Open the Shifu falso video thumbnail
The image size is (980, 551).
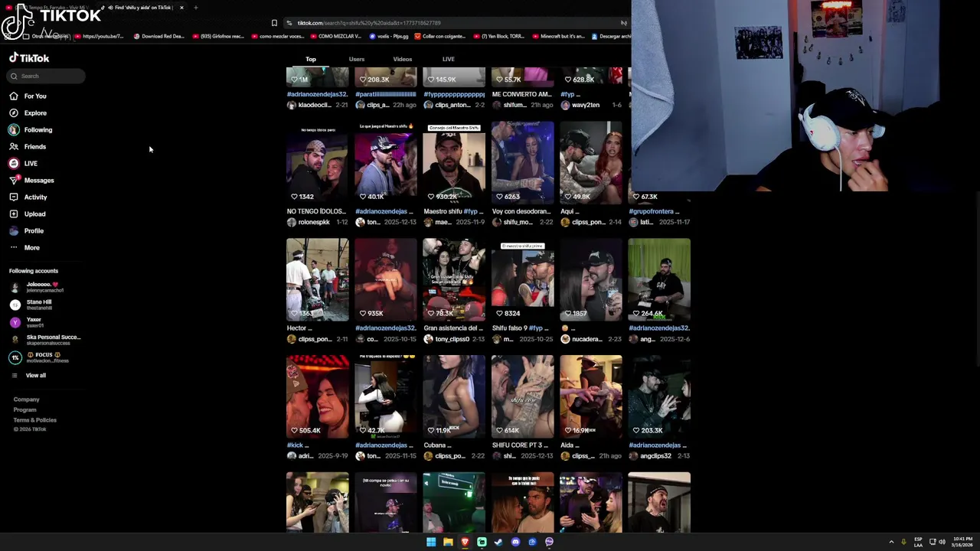click(522, 279)
